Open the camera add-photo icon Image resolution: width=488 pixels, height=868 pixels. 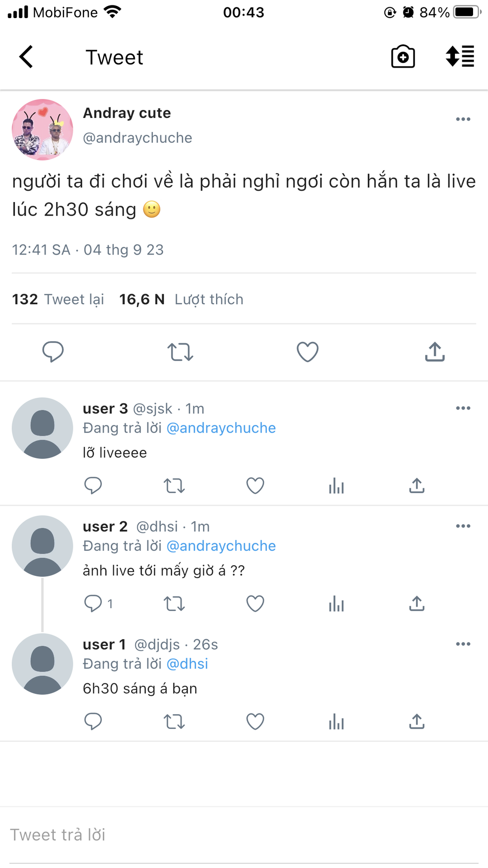point(403,57)
